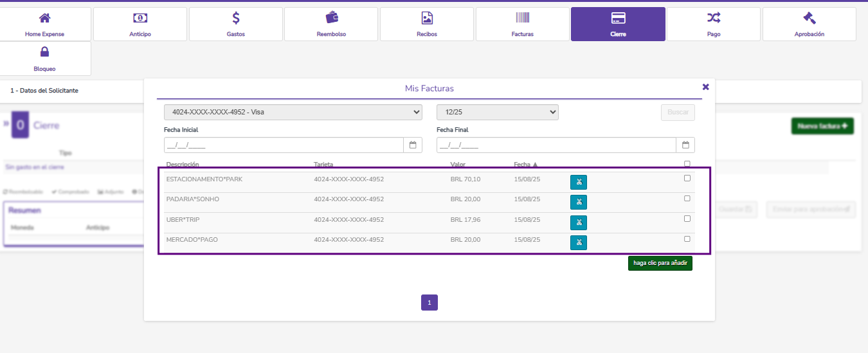
Task: Close the Mis Facturas dialog
Action: (705, 87)
